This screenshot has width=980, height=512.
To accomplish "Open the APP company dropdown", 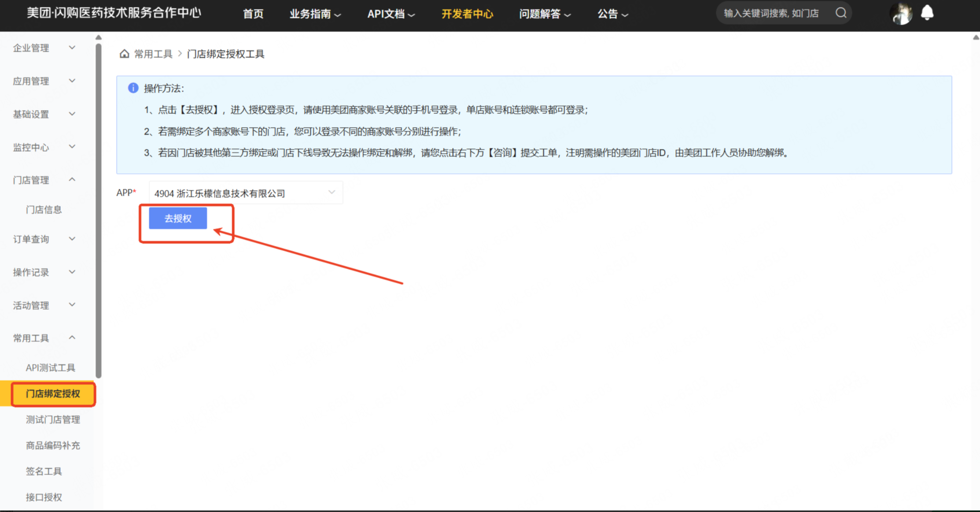I will [x=245, y=193].
